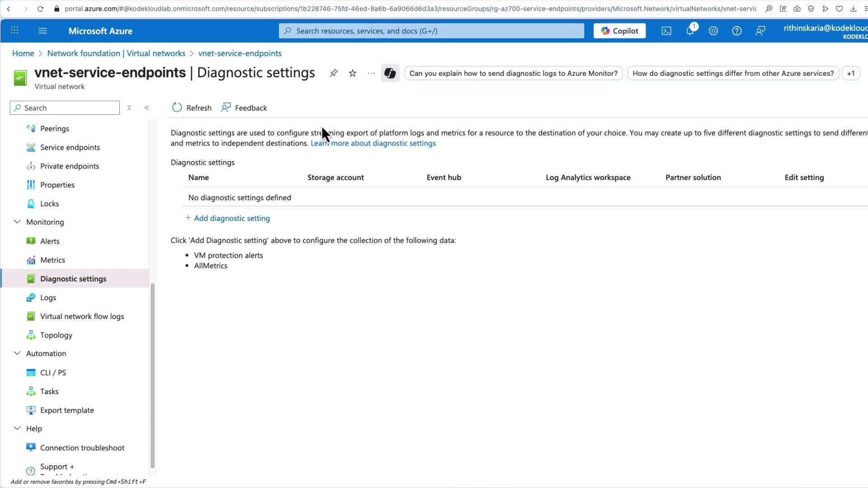Viewport: 868px width, 488px height.
Task: Open the notifications bell
Action: tap(690, 31)
